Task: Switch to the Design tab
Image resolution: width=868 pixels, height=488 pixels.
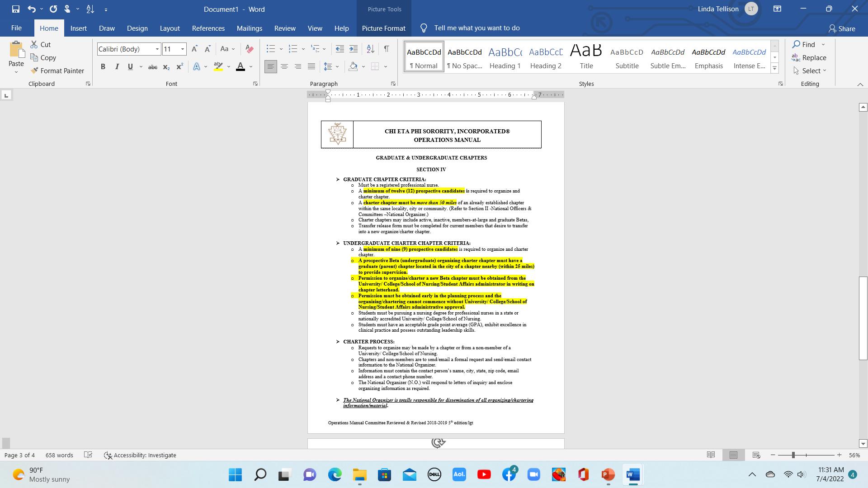Action: tap(137, 28)
